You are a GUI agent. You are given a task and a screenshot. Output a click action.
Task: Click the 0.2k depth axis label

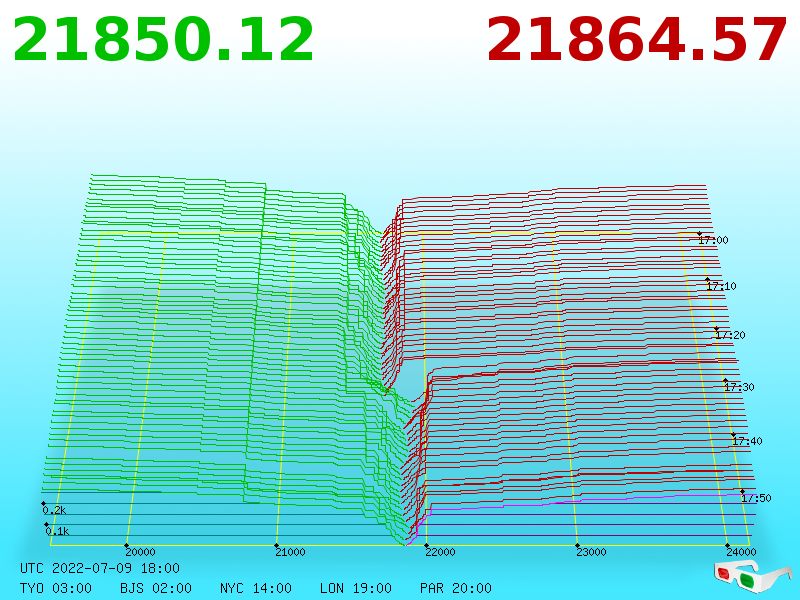[x=54, y=510]
